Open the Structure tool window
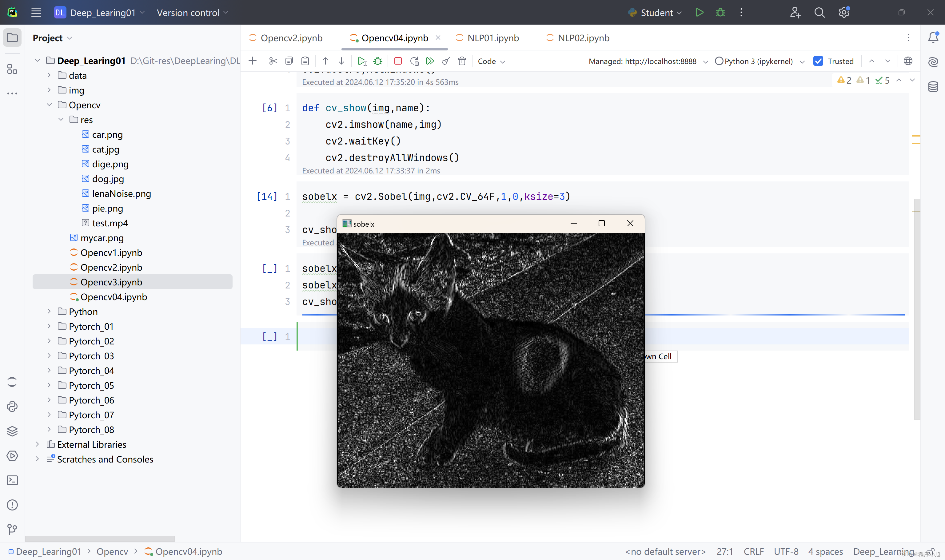 12,69
